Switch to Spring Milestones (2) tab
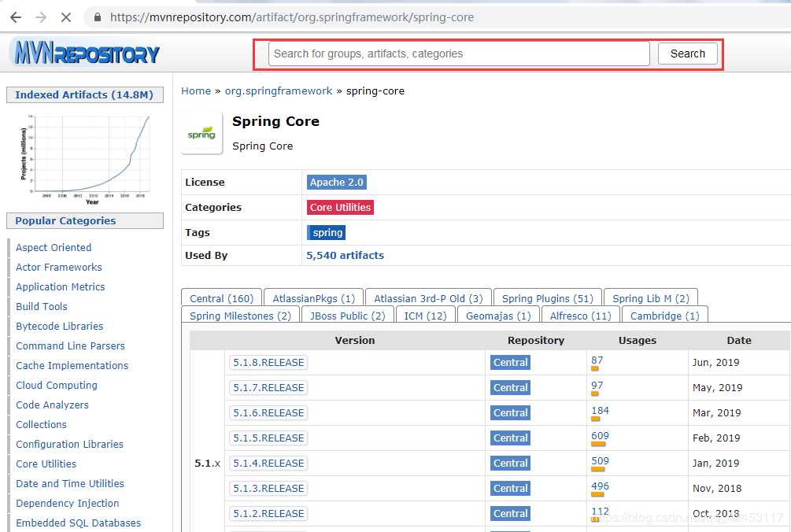The height and width of the screenshot is (532, 791). pos(240,316)
